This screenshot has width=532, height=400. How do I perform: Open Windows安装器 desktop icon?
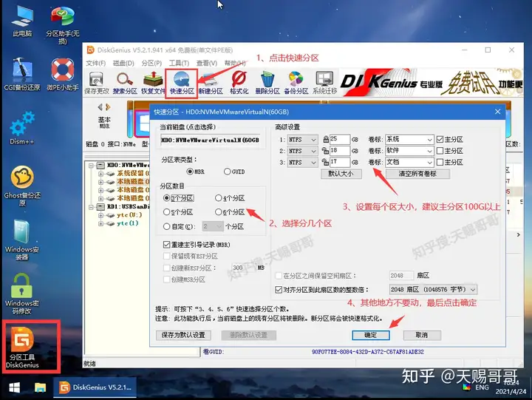(x=22, y=240)
